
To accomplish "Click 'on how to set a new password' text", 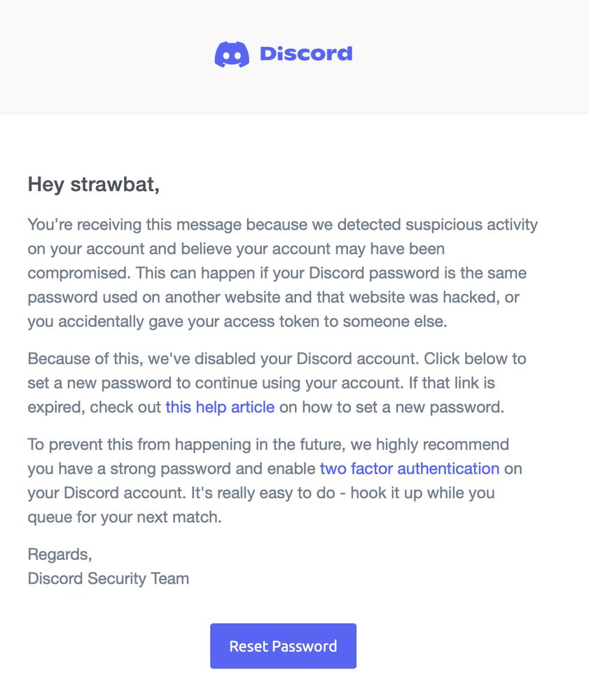I will click(x=391, y=407).
